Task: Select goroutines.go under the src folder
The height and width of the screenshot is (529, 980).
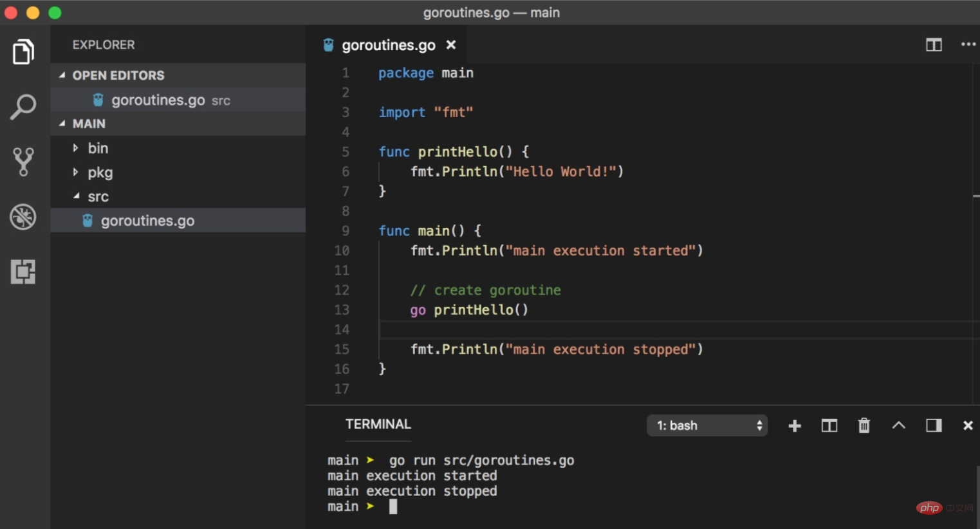Action: [x=147, y=221]
